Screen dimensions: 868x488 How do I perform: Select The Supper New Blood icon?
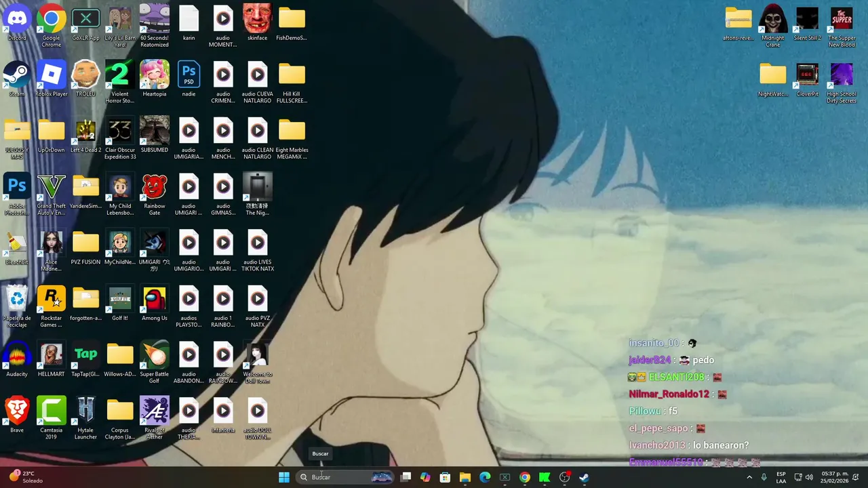pos(842,26)
